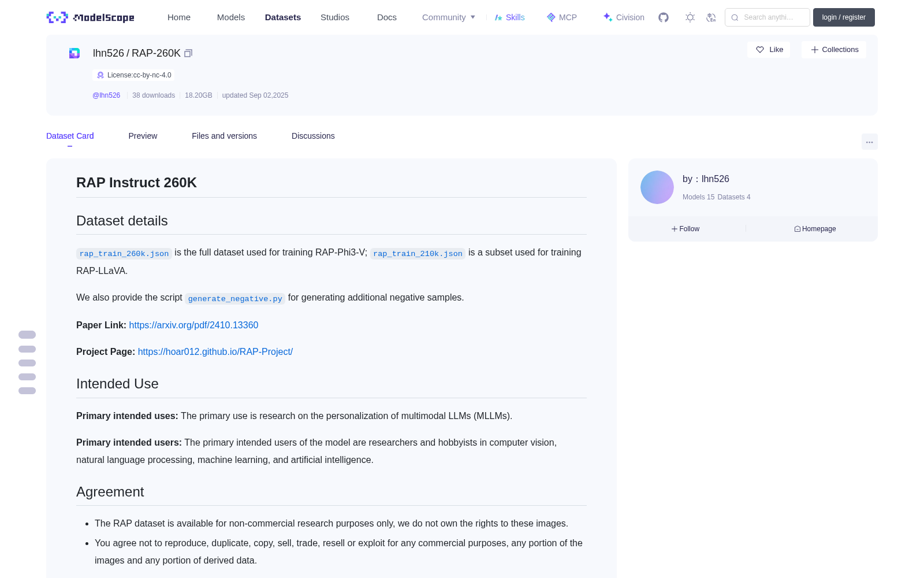Go to the Home page
Viewport: 924px width, 578px height.
pyautogui.click(x=179, y=17)
